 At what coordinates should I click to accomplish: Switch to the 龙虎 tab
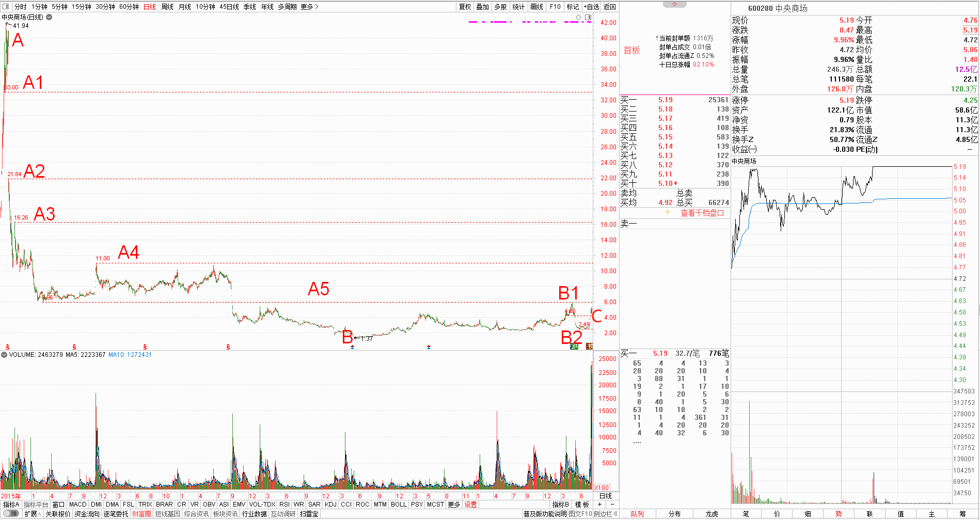[712, 514]
